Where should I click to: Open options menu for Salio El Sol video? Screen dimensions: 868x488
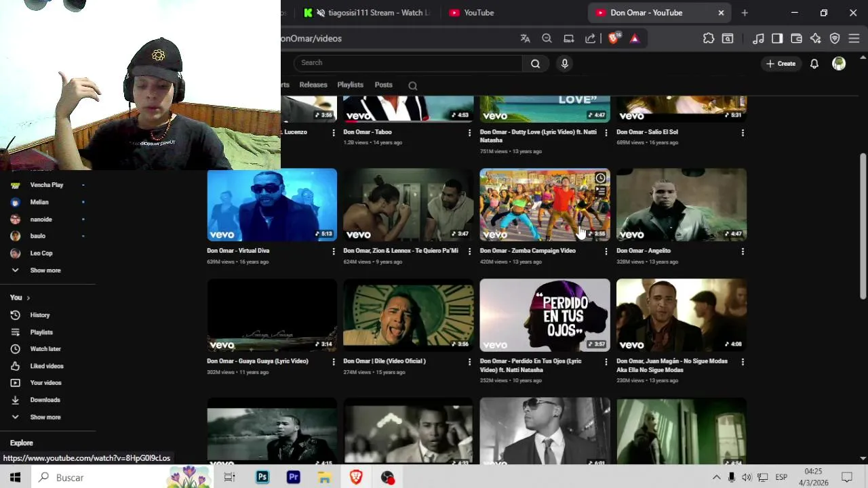[743, 133]
